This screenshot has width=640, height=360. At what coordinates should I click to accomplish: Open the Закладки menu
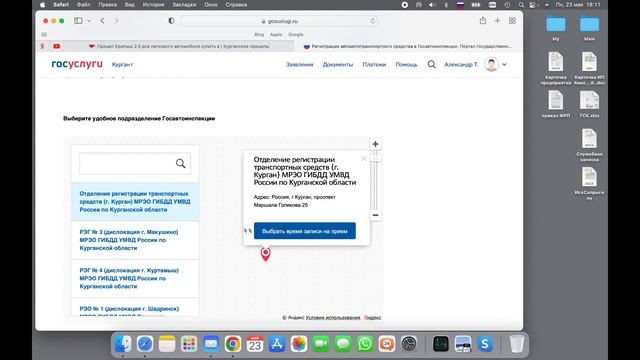click(x=184, y=5)
